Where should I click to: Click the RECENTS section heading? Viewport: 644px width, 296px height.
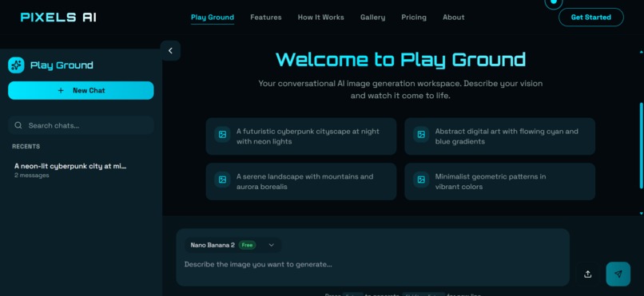[x=26, y=146]
